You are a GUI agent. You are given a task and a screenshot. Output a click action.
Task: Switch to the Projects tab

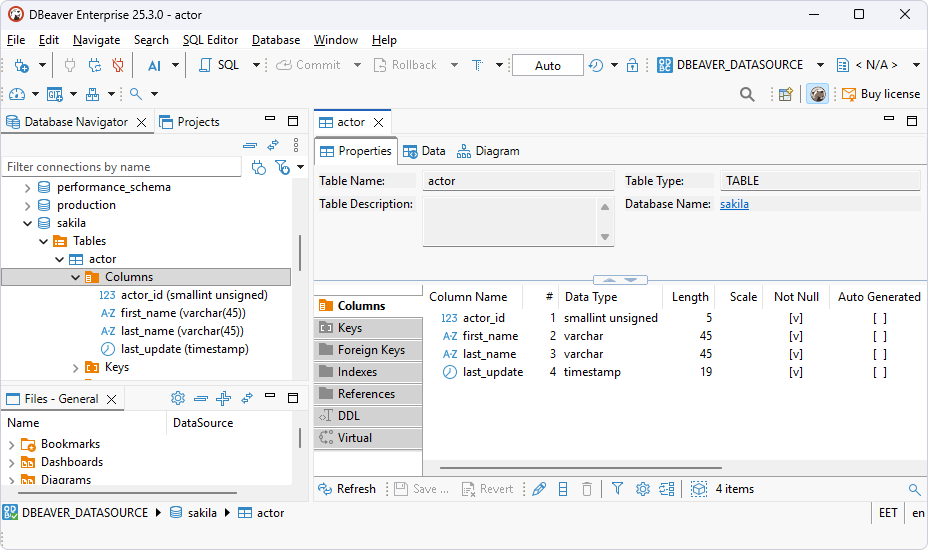[189, 122]
